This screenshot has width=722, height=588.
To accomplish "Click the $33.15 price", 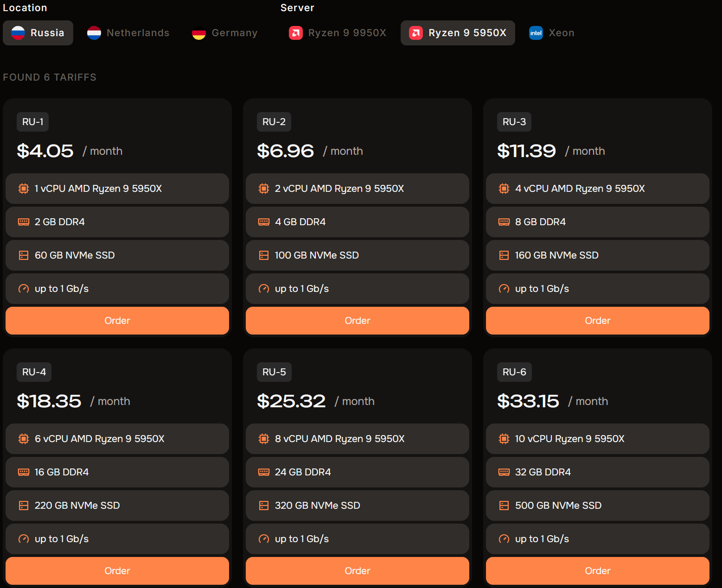I will click(528, 401).
